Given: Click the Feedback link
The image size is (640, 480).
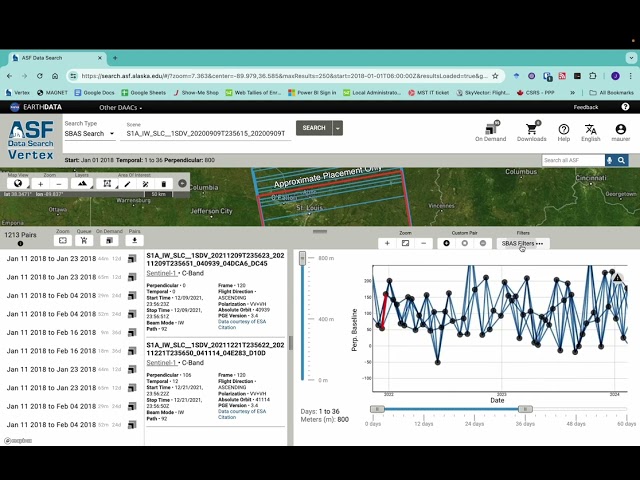Looking at the screenshot, I should [x=586, y=107].
